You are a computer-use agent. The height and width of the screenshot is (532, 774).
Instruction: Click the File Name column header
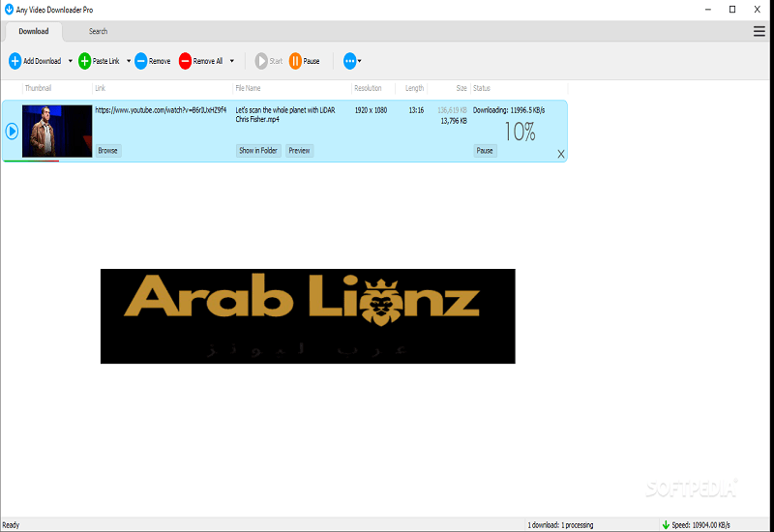248,88
